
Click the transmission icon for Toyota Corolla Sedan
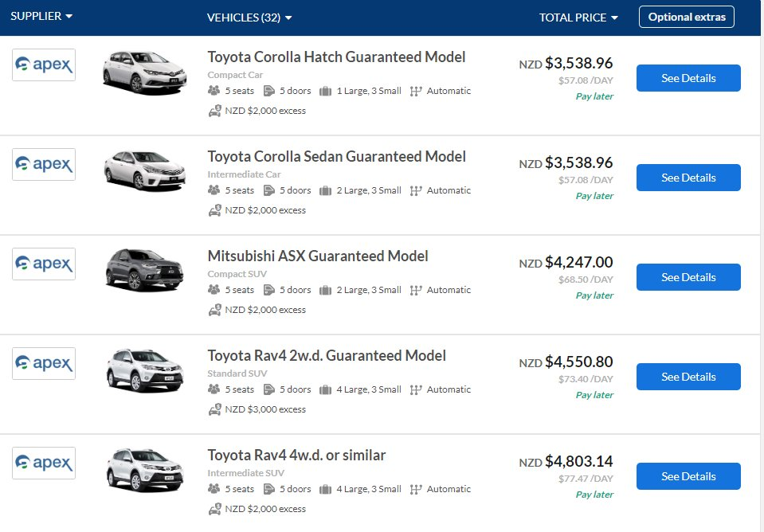click(416, 190)
